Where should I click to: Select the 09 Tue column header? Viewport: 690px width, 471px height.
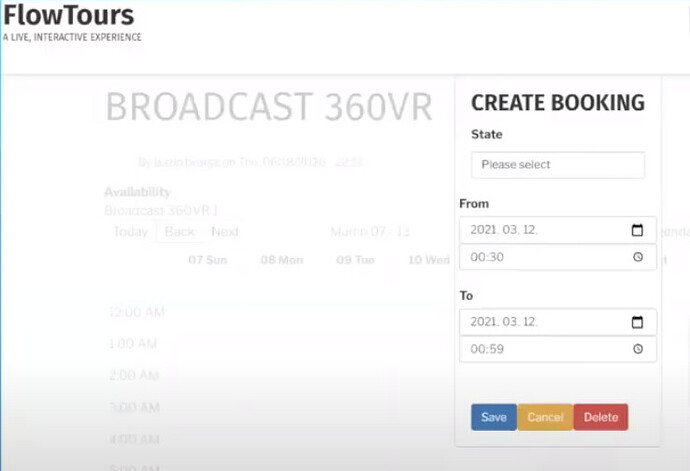click(355, 260)
